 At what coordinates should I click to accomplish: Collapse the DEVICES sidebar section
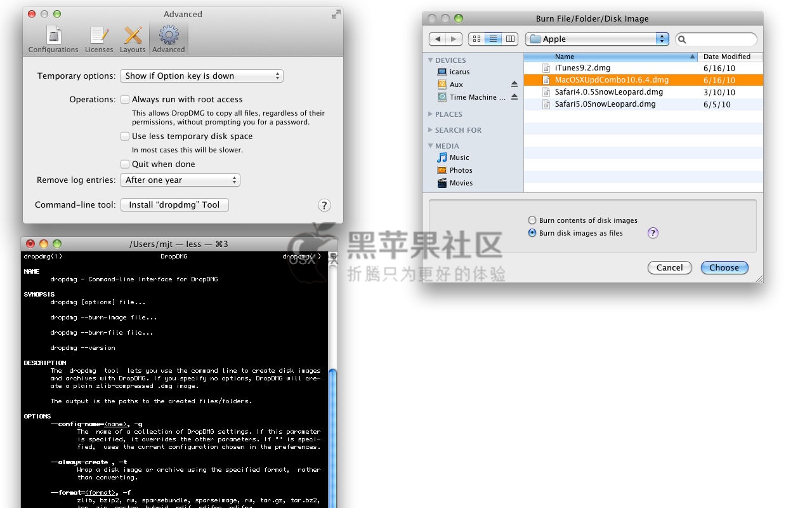[x=431, y=60]
